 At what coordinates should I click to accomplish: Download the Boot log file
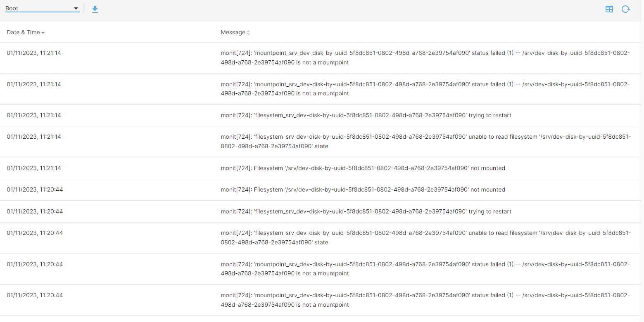[x=95, y=9]
